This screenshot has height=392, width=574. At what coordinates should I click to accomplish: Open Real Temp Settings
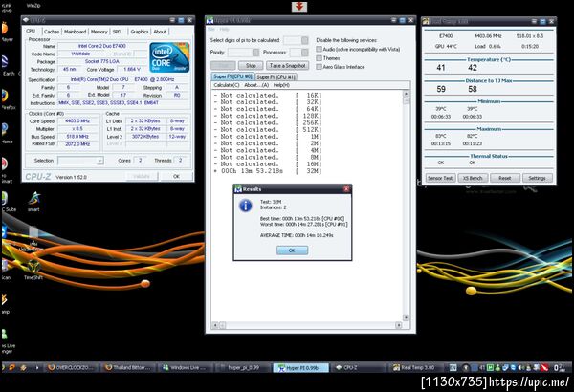(x=537, y=178)
